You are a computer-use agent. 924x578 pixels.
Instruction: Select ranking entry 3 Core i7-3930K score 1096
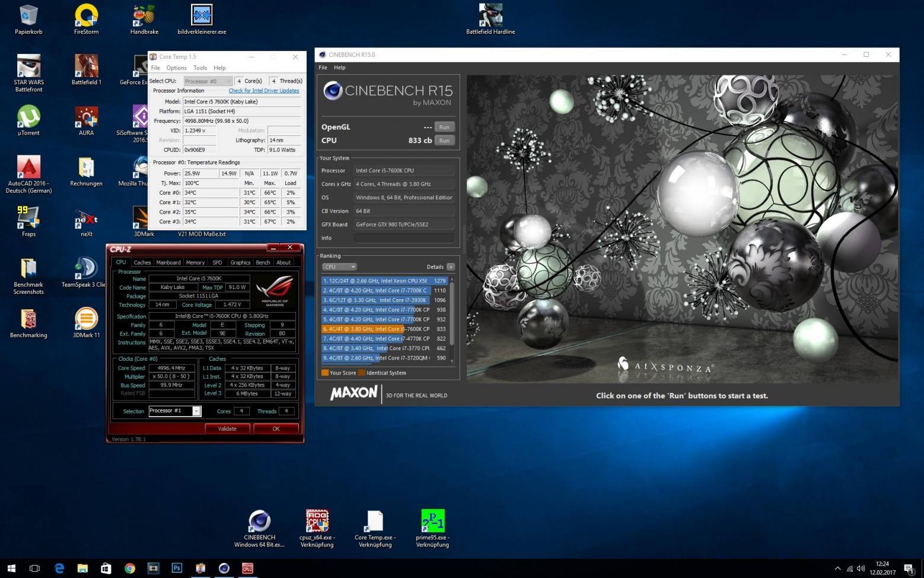[x=384, y=300]
